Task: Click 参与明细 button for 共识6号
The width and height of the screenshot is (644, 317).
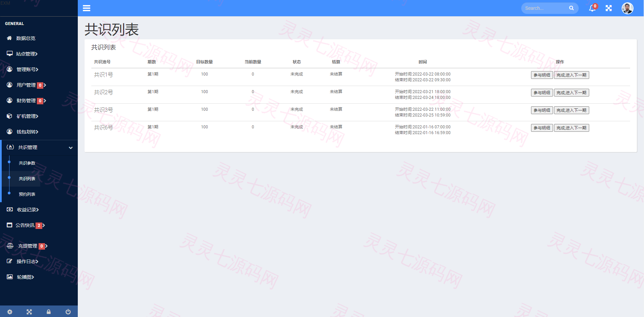Action: pyautogui.click(x=542, y=128)
